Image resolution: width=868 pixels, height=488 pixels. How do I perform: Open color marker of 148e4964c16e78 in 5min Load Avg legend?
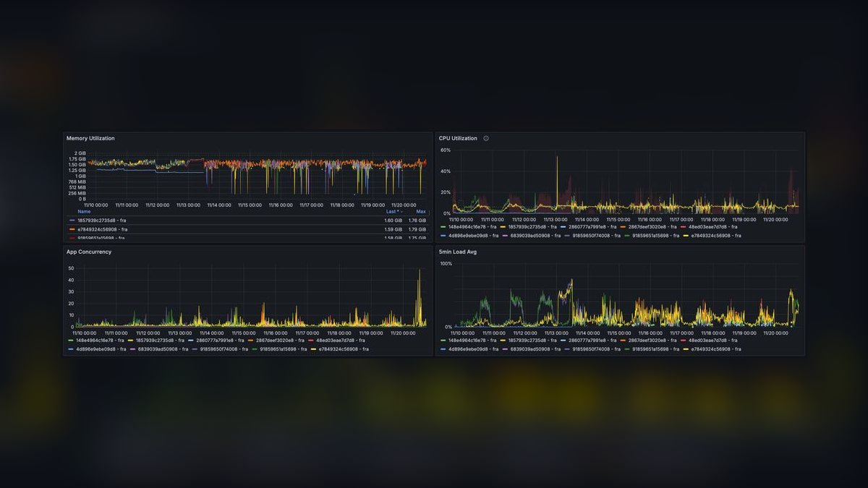[443, 340]
